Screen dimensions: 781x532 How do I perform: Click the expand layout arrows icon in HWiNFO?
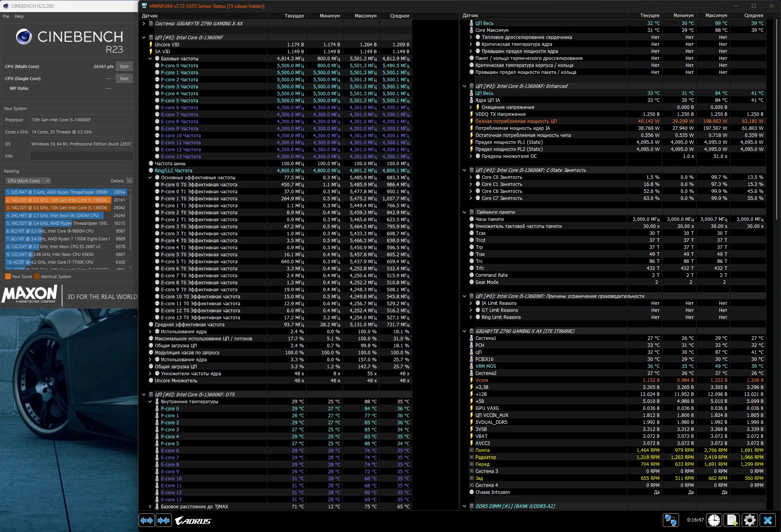pyautogui.click(x=147, y=520)
